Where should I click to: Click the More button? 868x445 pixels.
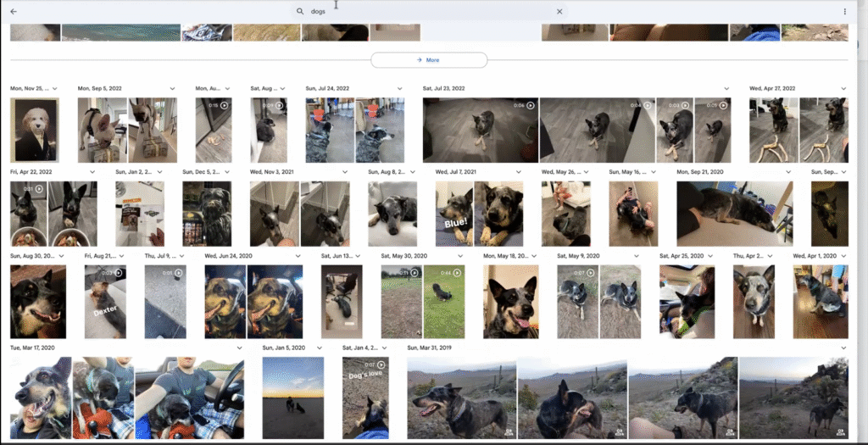pyautogui.click(x=429, y=60)
